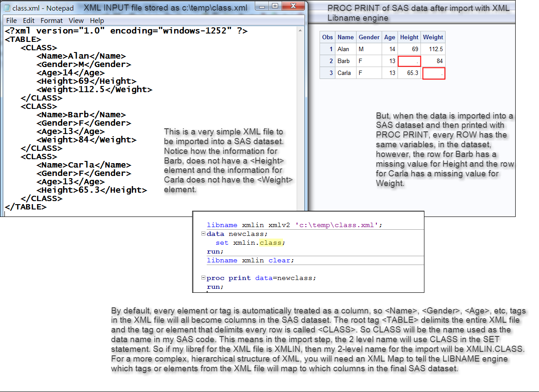Open the View menu in Notepad
This screenshot has width=539, height=392.
(x=76, y=20)
